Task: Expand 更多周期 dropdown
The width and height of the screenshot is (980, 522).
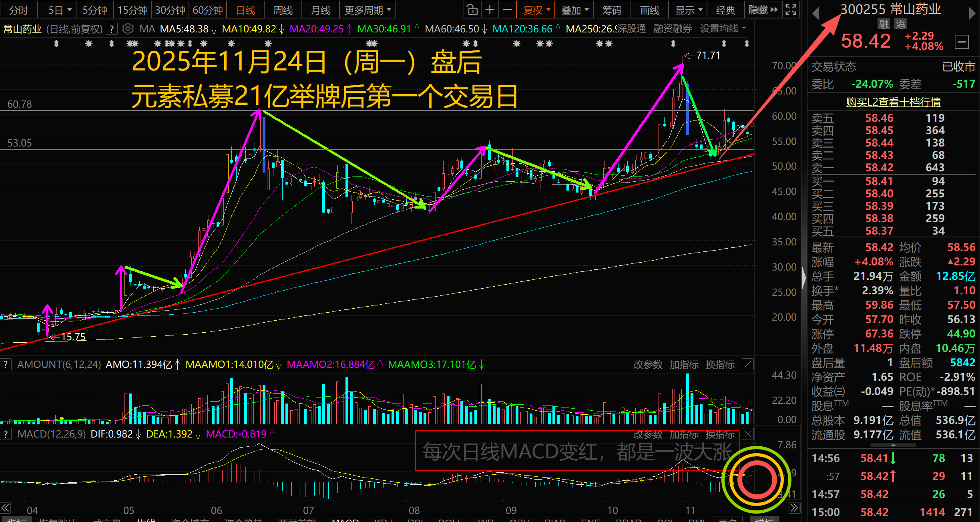Action: tap(367, 10)
